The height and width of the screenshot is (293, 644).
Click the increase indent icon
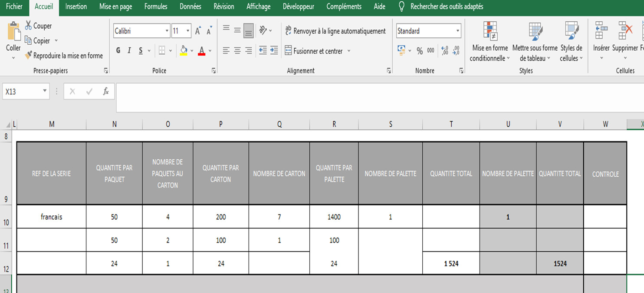coord(274,51)
